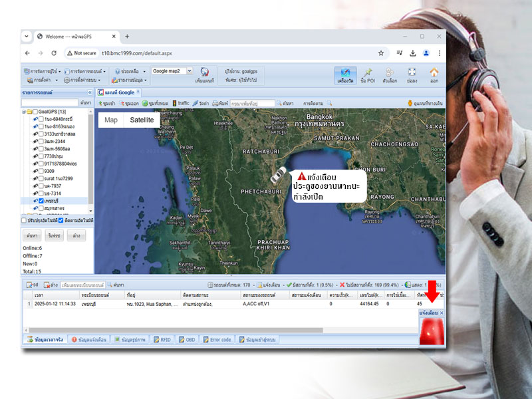Expand the การจัดการรถยนต์ menu
This screenshot has width=532, height=399.
(85, 72)
